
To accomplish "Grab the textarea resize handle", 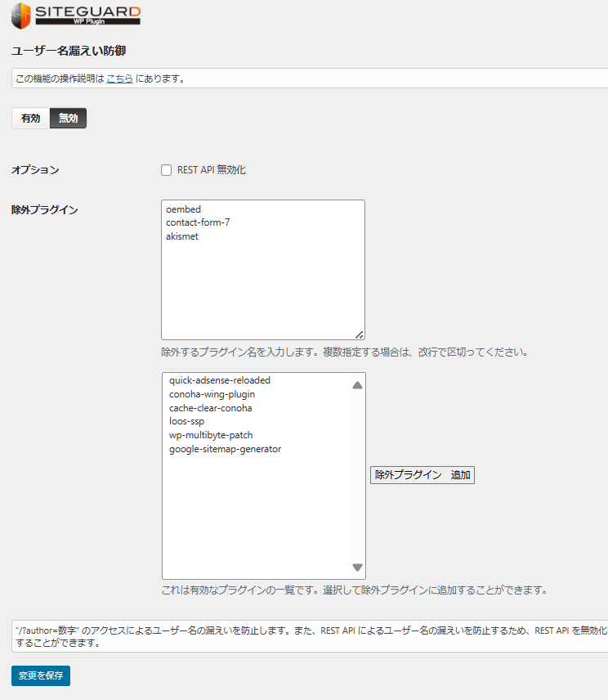I will 360,334.
